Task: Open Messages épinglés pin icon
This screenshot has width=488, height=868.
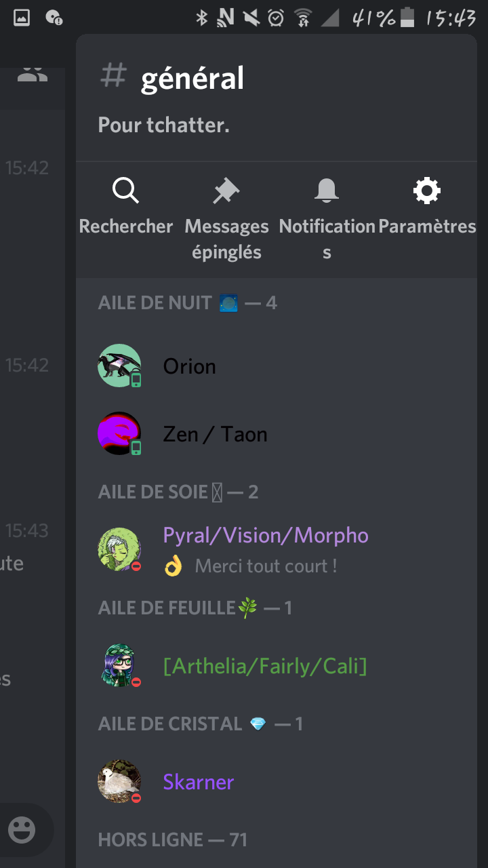Action: click(x=226, y=191)
